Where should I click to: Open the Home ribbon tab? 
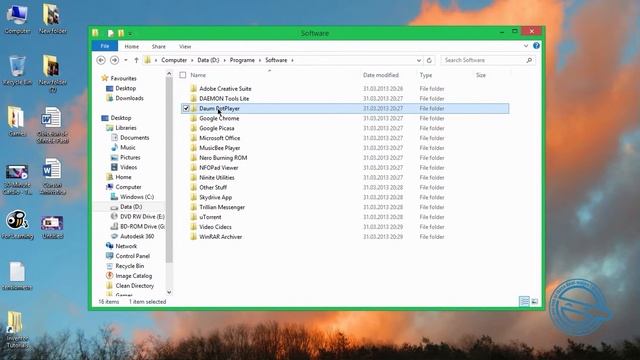point(131,47)
